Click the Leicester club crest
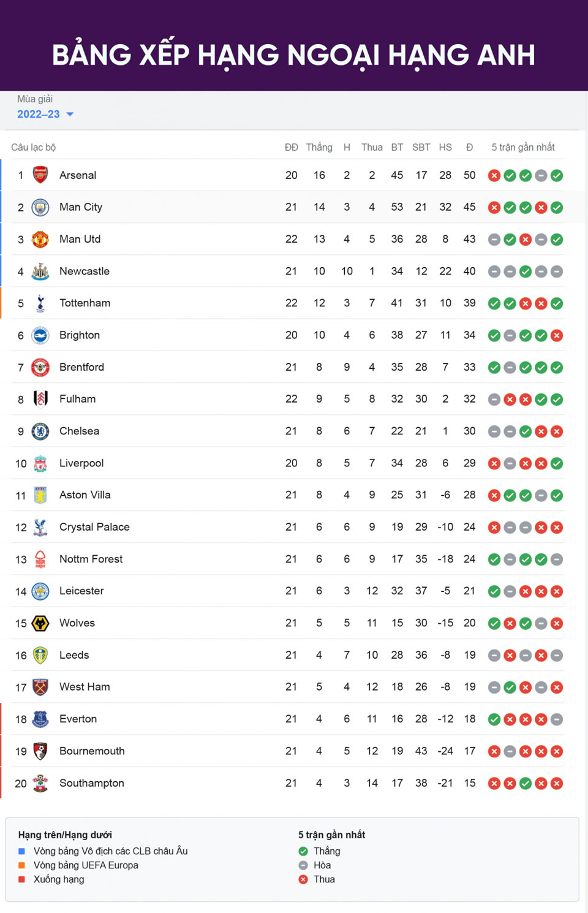The width and height of the screenshot is (588, 913). coord(40,591)
